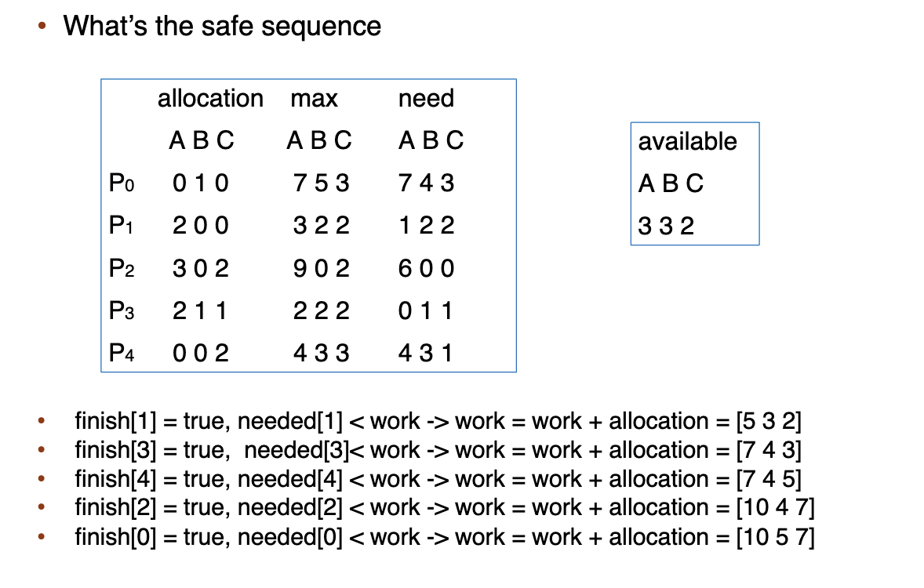Click the "available" label in the right box
Viewport: 924px width, 588px height.
tap(687, 142)
